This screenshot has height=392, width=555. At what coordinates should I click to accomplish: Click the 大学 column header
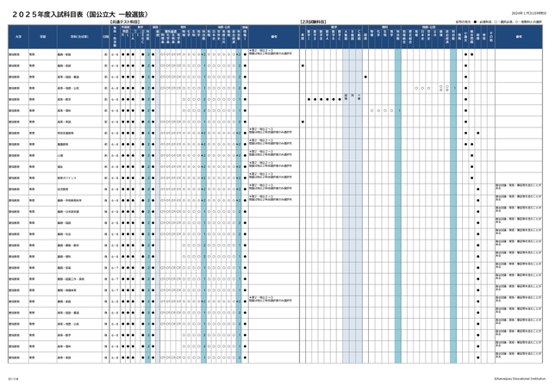pos(18,36)
